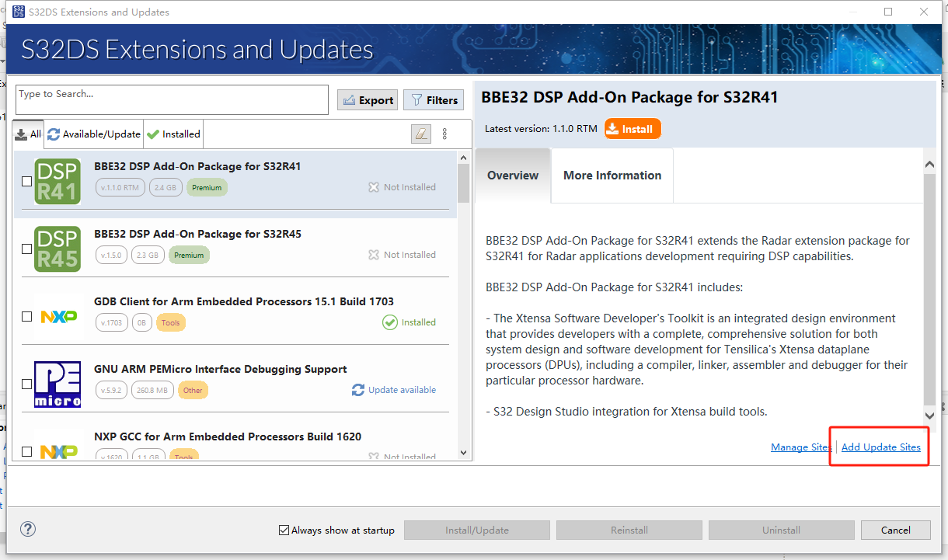The width and height of the screenshot is (948, 560).
Task: Click the v.1703 version badge
Action: [x=112, y=322]
